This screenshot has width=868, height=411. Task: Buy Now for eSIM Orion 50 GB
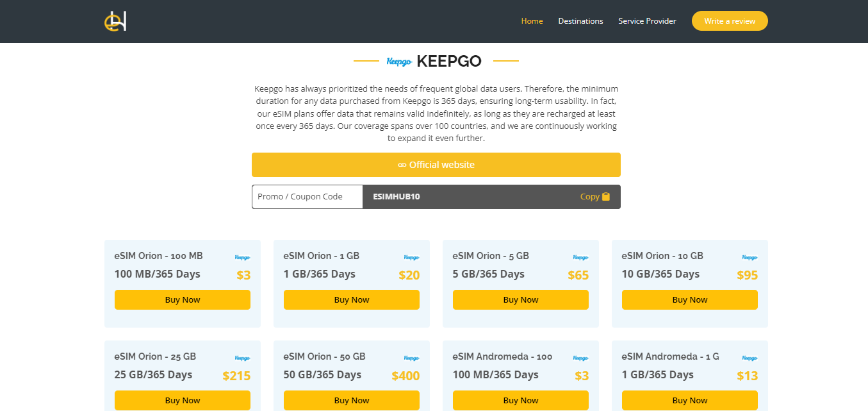[x=352, y=401]
